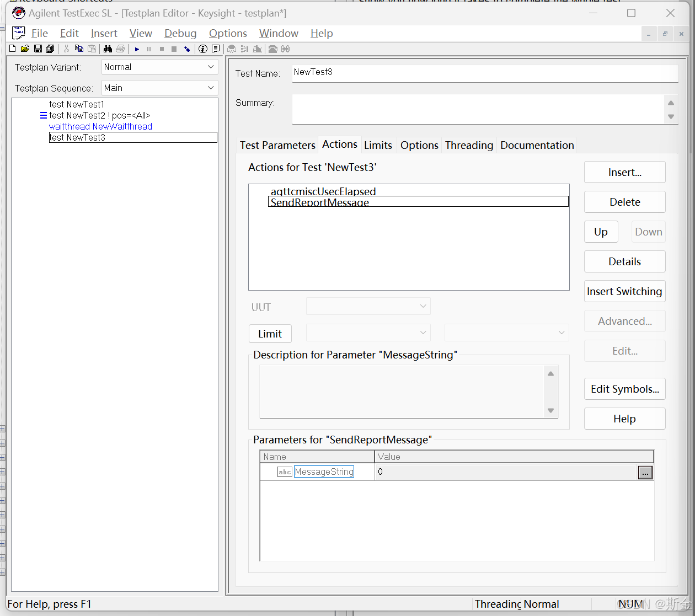Click the larger Abort square icon
The width and height of the screenshot is (695, 616).
174,49
